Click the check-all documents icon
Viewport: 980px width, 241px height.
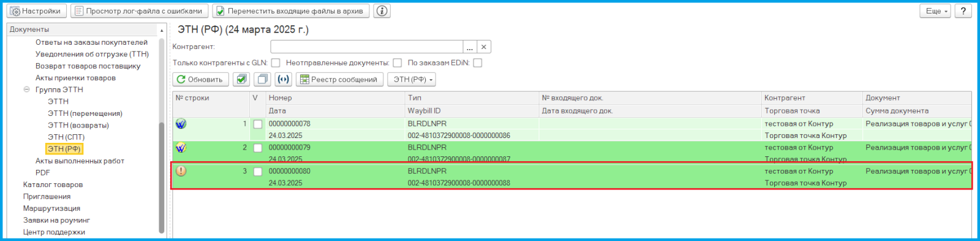tap(241, 79)
